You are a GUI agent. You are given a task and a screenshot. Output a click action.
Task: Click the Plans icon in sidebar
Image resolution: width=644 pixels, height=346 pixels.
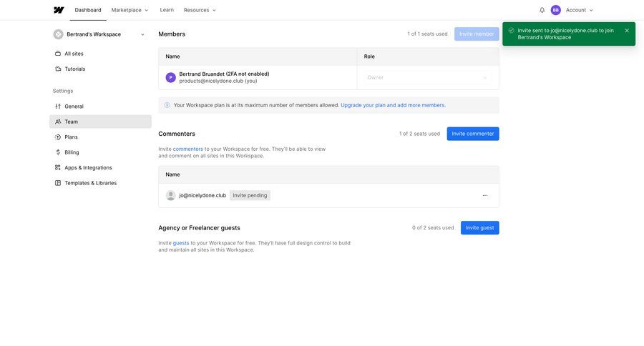pyautogui.click(x=58, y=137)
